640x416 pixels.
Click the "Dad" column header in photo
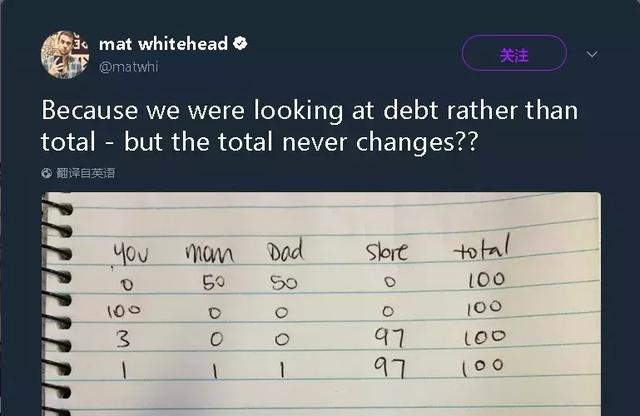[285, 248]
